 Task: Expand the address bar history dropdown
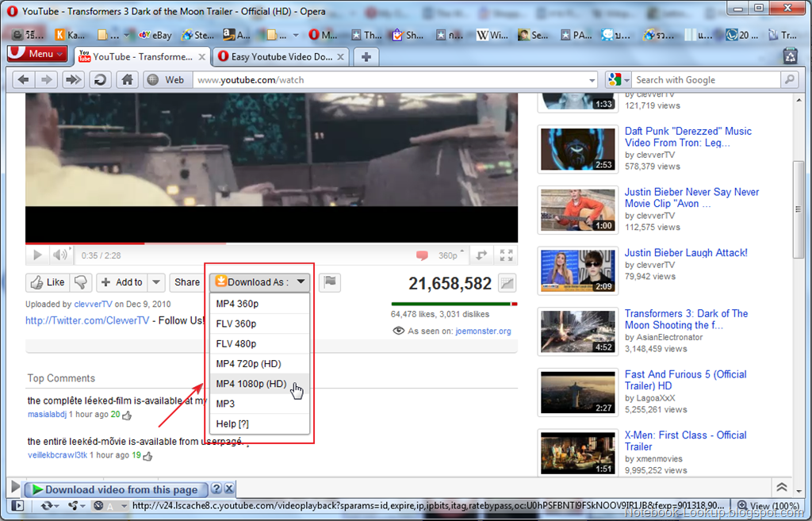point(592,80)
